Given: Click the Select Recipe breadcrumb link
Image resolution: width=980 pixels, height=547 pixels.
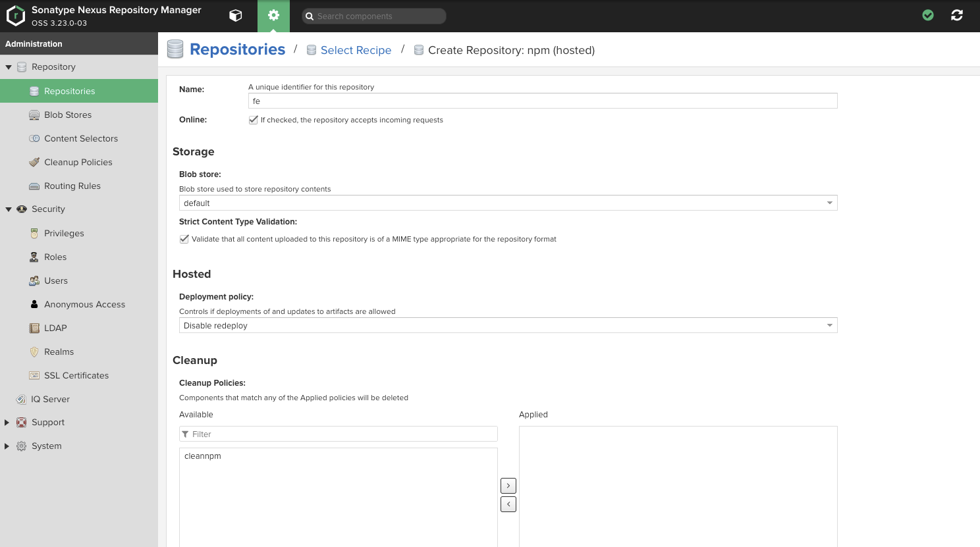Looking at the screenshot, I should click(356, 50).
